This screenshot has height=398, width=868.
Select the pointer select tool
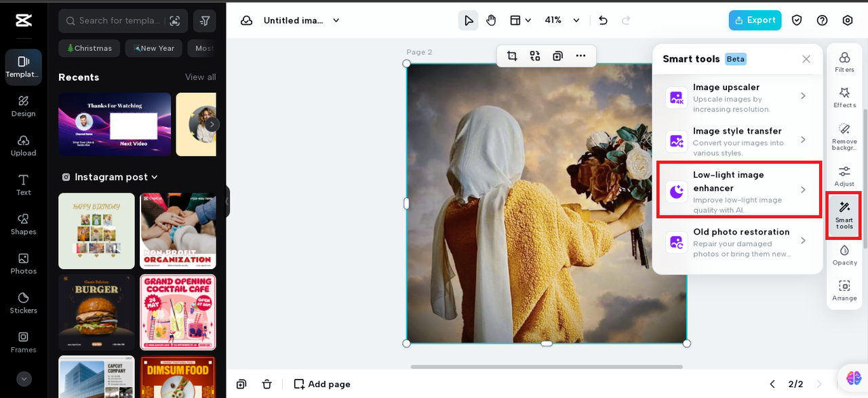(468, 20)
